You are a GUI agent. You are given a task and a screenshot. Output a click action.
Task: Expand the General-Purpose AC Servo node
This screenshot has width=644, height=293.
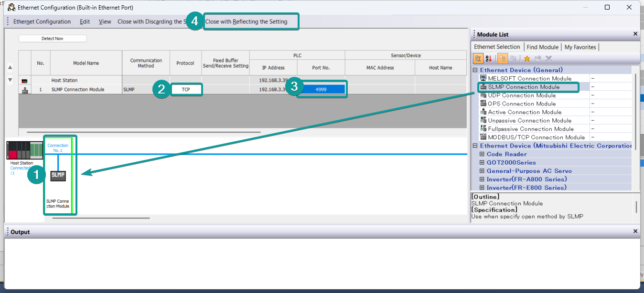point(482,171)
